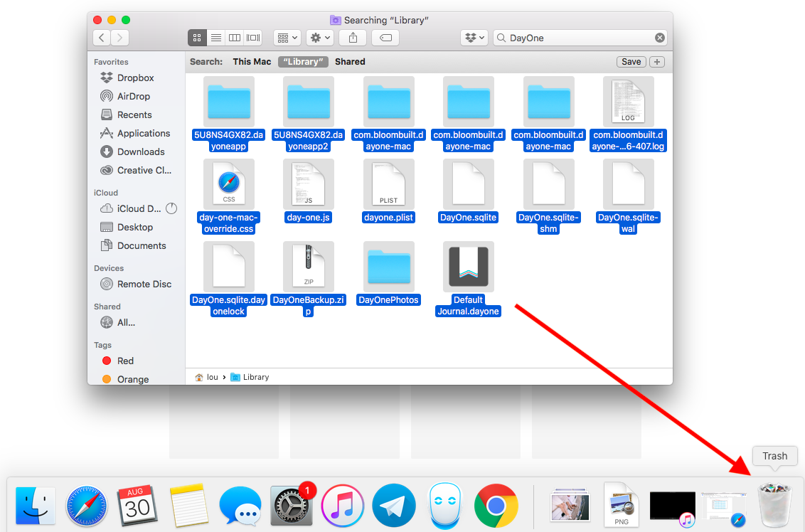Click the Edit Tags toolbar button
The height and width of the screenshot is (532, 805).
coord(385,38)
